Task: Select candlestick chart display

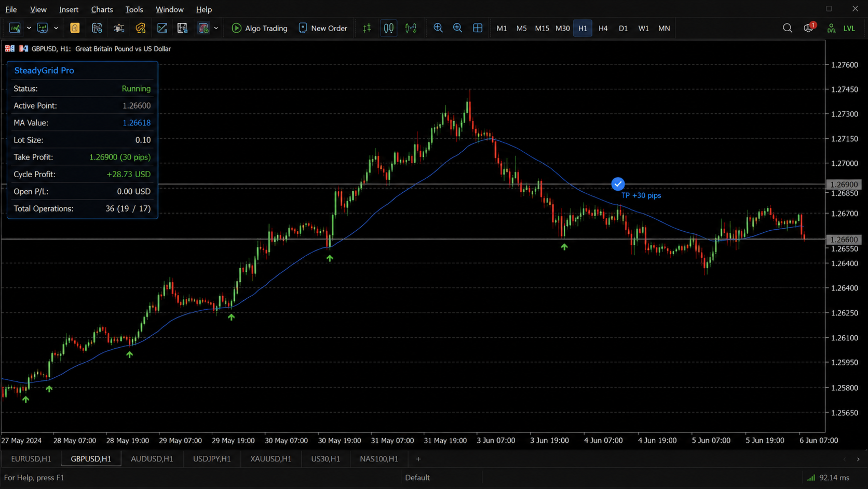Action: click(x=389, y=28)
